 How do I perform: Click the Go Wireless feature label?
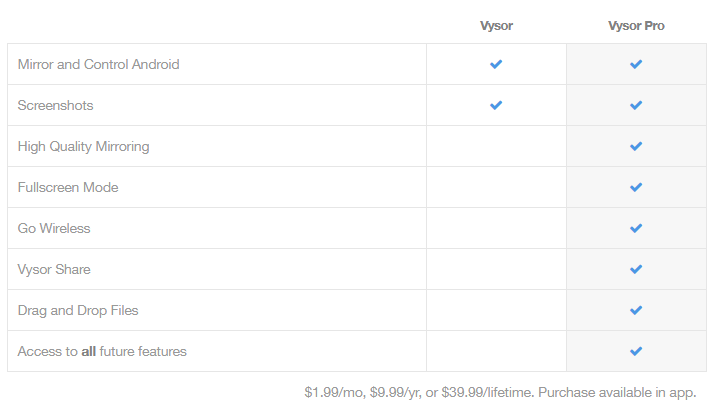click(x=54, y=228)
